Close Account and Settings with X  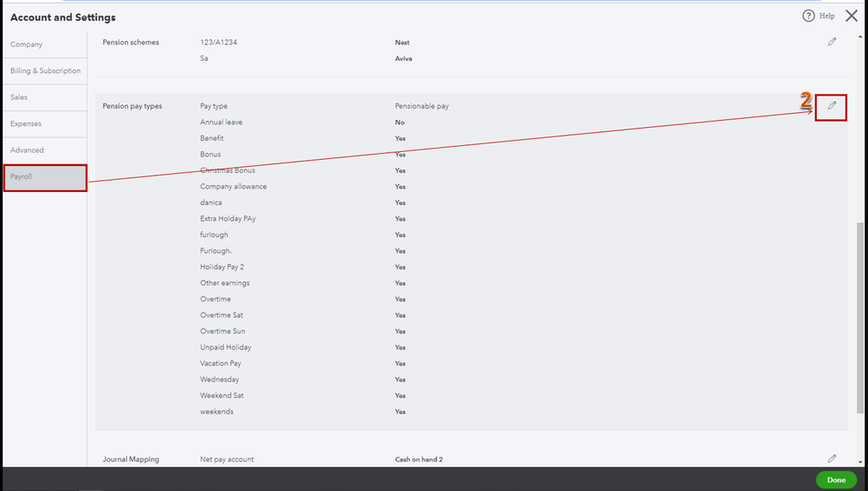[851, 16]
